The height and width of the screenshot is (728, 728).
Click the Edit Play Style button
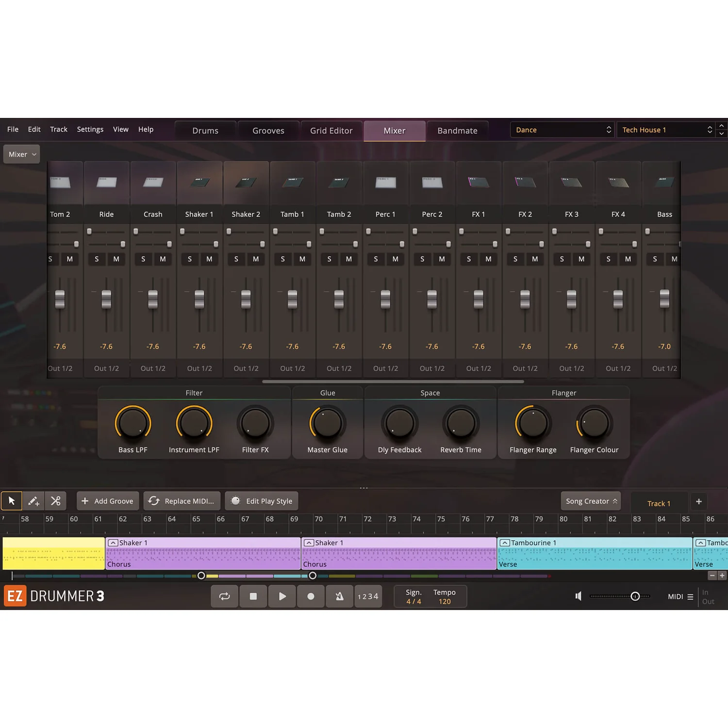(x=262, y=501)
